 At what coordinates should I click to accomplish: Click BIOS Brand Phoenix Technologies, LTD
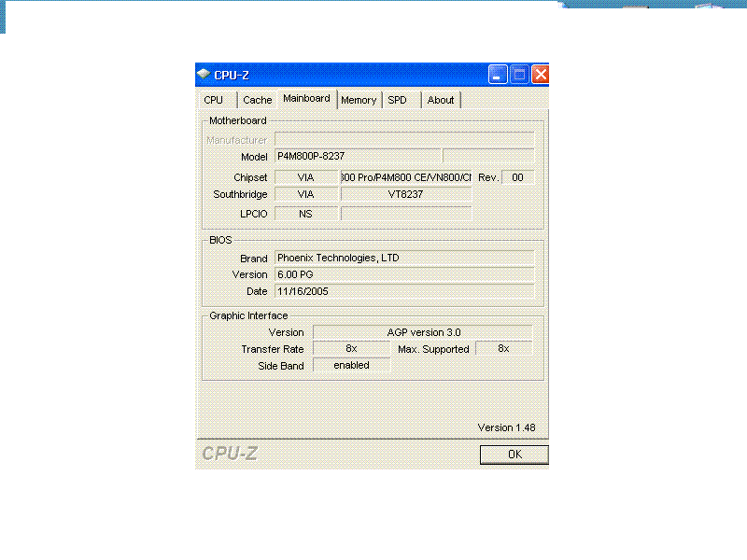click(x=404, y=258)
